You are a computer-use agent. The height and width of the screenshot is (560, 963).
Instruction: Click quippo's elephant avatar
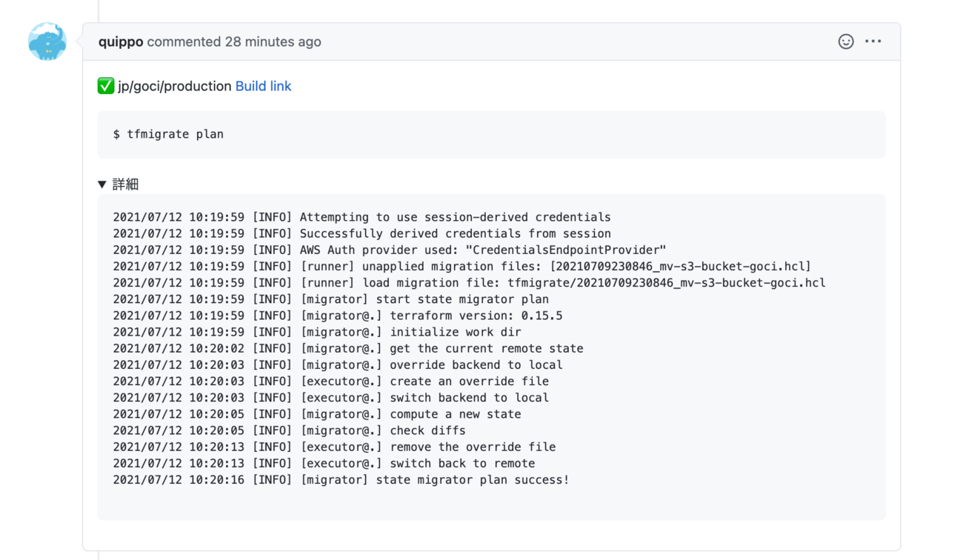pos(47,41)
